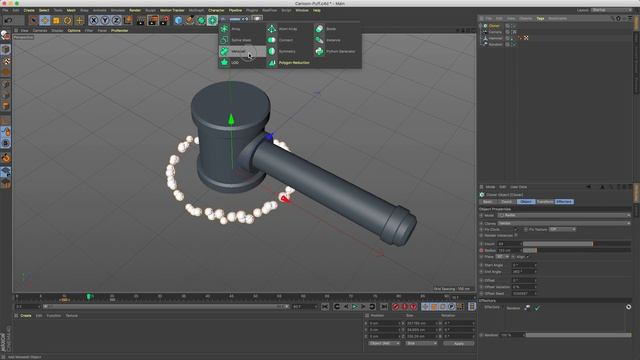Click the Offset Seed input field

tap(523, 293)
